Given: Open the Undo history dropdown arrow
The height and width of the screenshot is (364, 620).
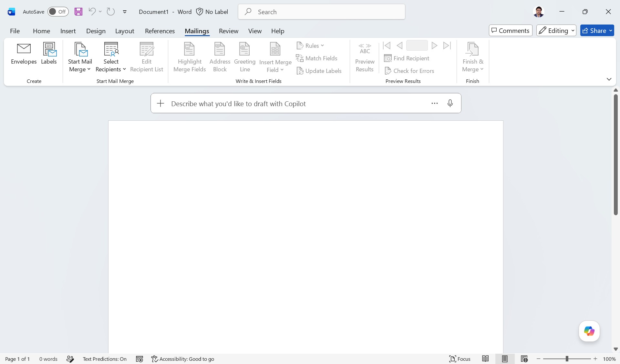Looking at the screenshot, I should [x=100, y=12].
